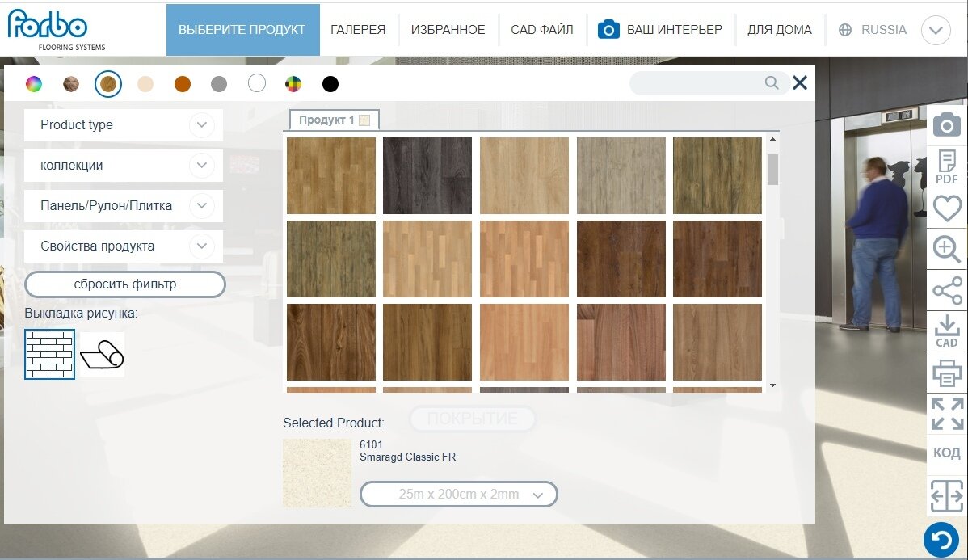Click the blue undo reset arrow button
The height and width of the screenshot is (560, 968).
click(941, 540)
